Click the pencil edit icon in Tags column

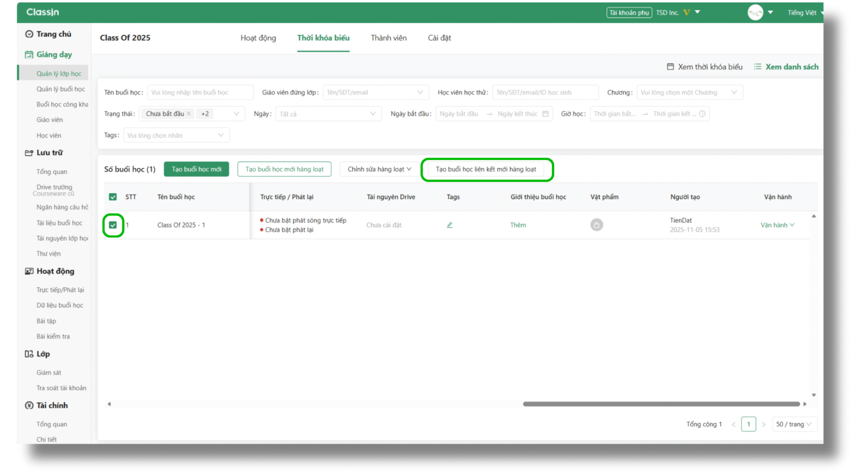click(x=449, y=225)
